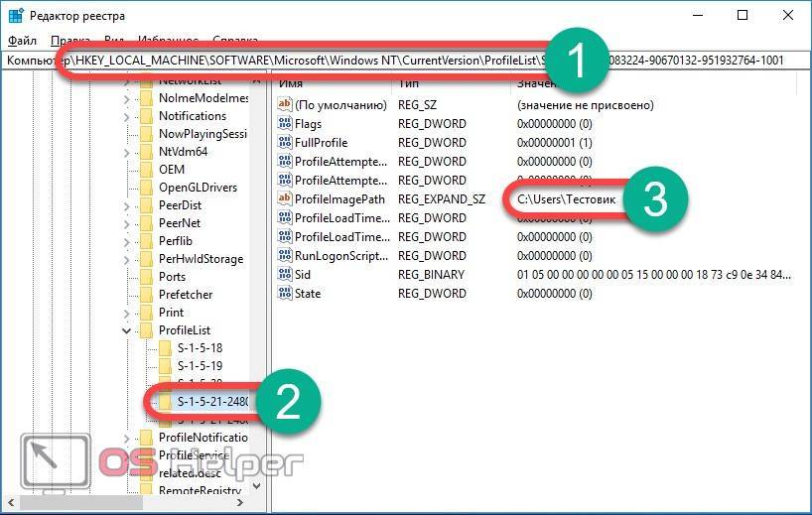Image resolution: width=812 pixels, height=515 pixels.
Task: Click the S-1-5-18 folder icon
Action: (x=164, y=348)
